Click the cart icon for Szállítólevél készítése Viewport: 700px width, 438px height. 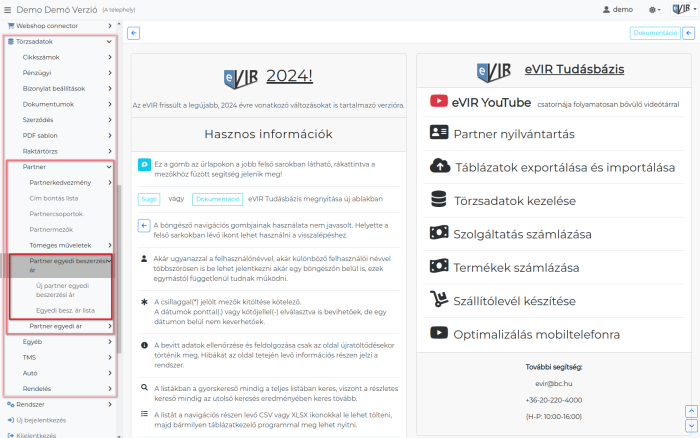(x=438, y=299)
